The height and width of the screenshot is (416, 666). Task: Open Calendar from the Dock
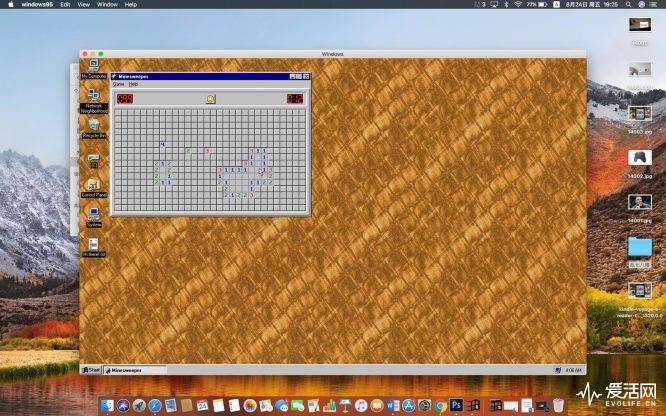[x=202, y=405]
